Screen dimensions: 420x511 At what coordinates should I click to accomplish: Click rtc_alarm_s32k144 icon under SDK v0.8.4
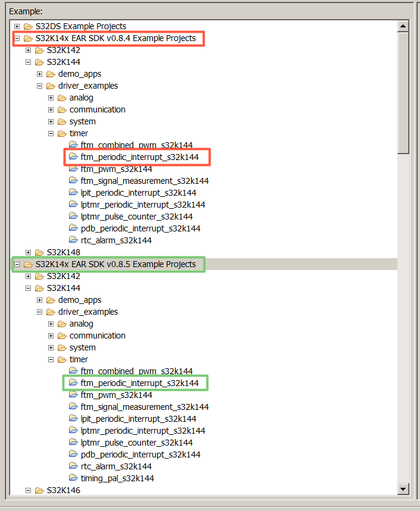[73, 240]
